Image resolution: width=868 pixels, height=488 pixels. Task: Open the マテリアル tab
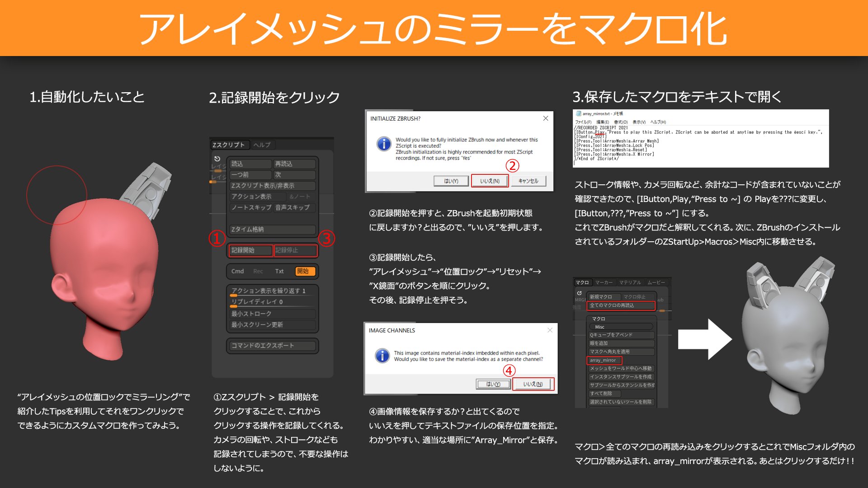coord(630,282)
